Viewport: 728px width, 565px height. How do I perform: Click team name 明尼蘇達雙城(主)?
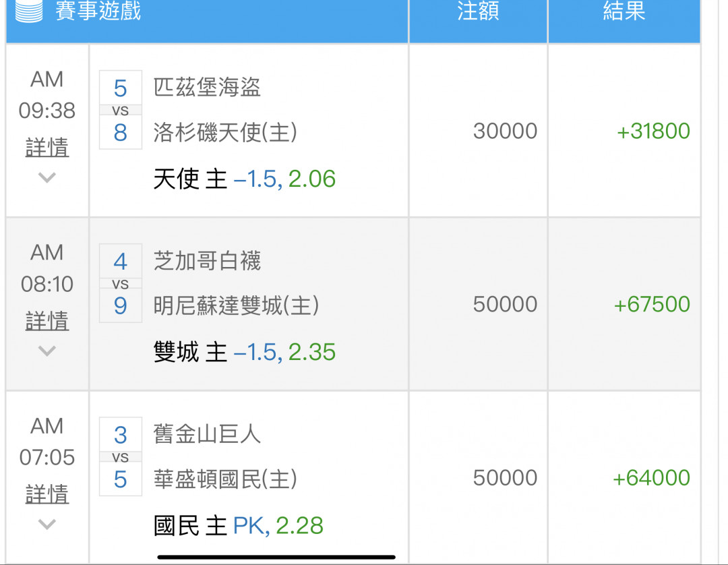(x=237, y=305)
